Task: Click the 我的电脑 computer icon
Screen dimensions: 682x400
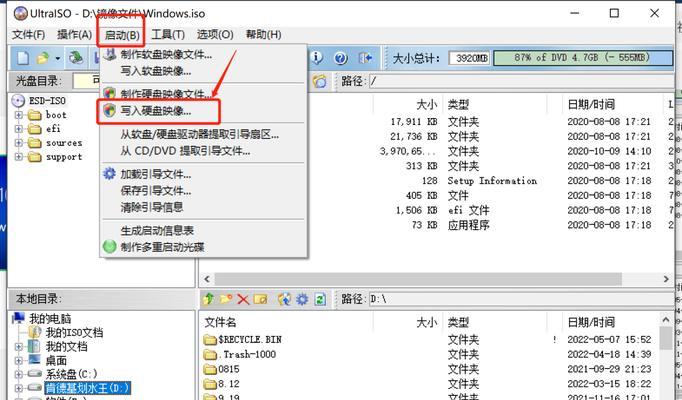Action: (x=18, y=318)
